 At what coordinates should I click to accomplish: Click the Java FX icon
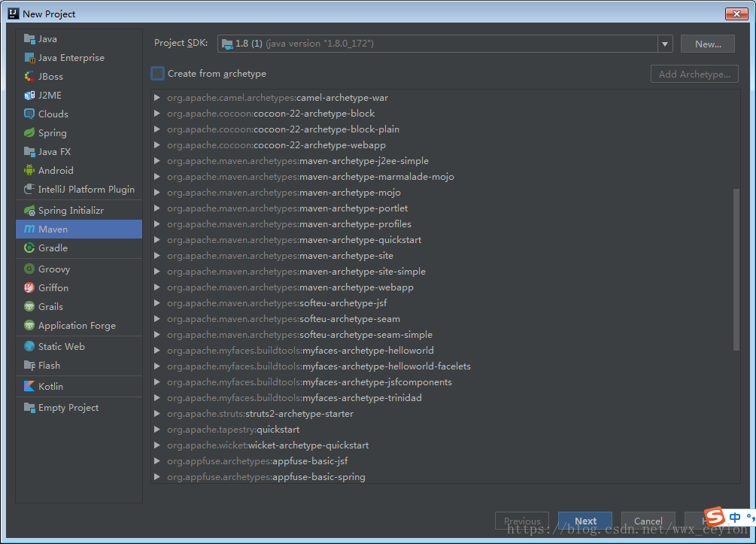[x=29, y=152]
